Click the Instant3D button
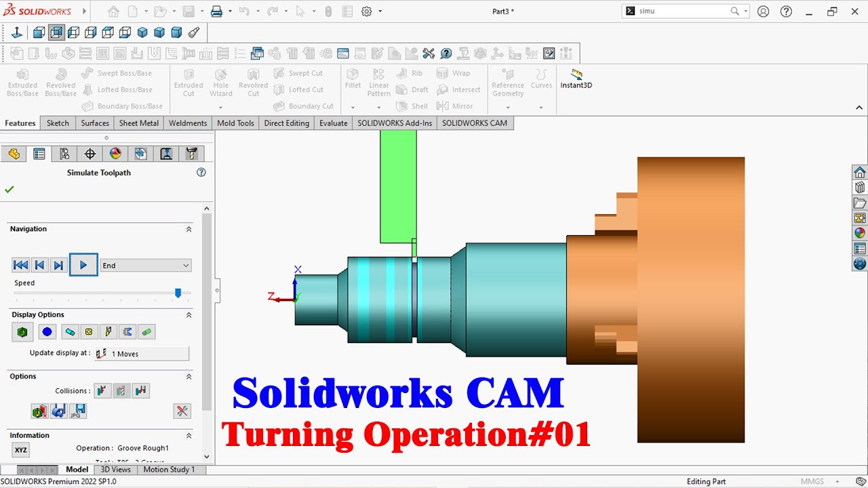 pyautogui.click(x=576, y=79)
